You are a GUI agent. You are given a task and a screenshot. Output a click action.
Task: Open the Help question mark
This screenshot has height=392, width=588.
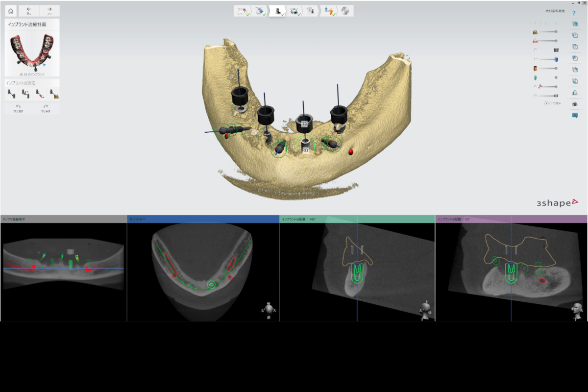pos(574,14)
